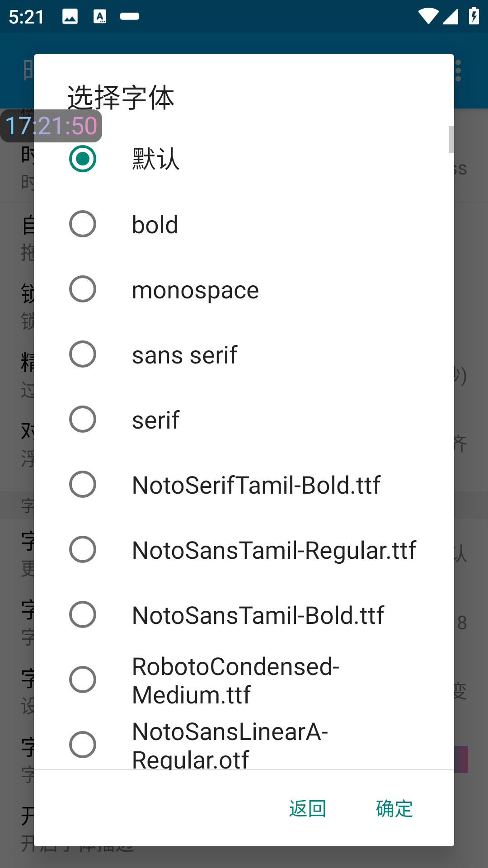Pick NotoSansTamil-Bold.ttf font
This screenshot has height=868, width=488.
click(x=83, y=614)
